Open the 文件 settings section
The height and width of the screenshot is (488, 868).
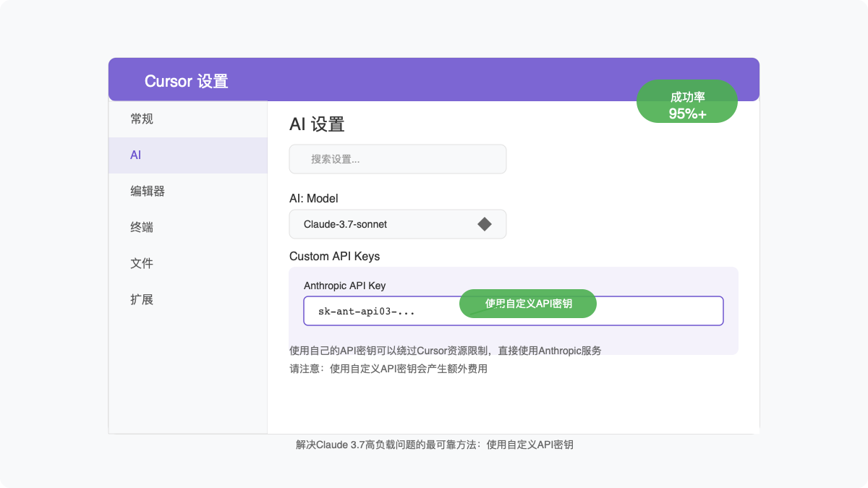tap(188, 264)
